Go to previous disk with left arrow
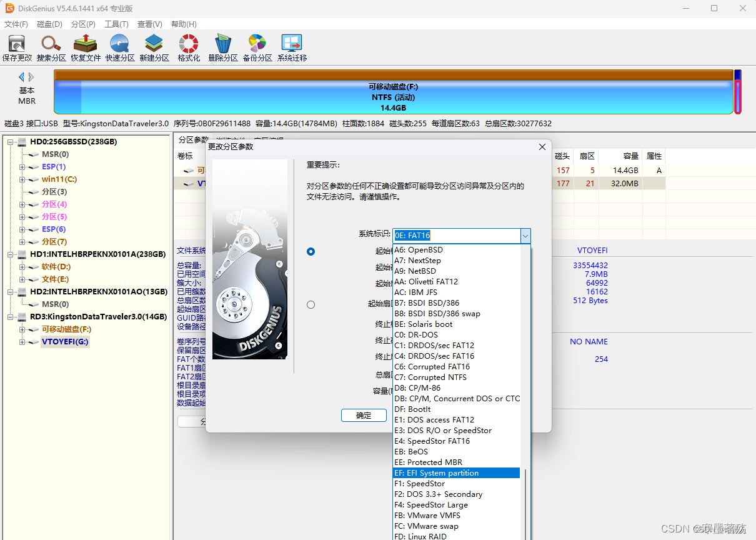 click(21, 77)
